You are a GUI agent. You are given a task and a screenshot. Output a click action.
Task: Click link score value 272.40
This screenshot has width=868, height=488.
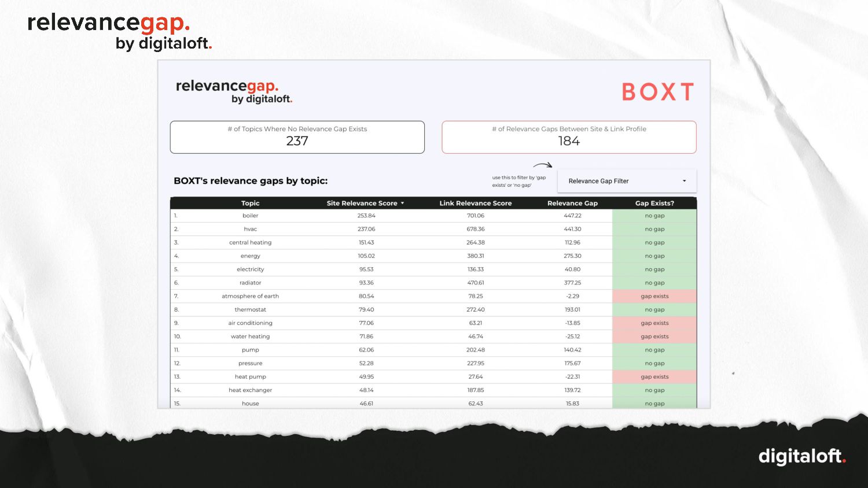(x=476, y=309)
